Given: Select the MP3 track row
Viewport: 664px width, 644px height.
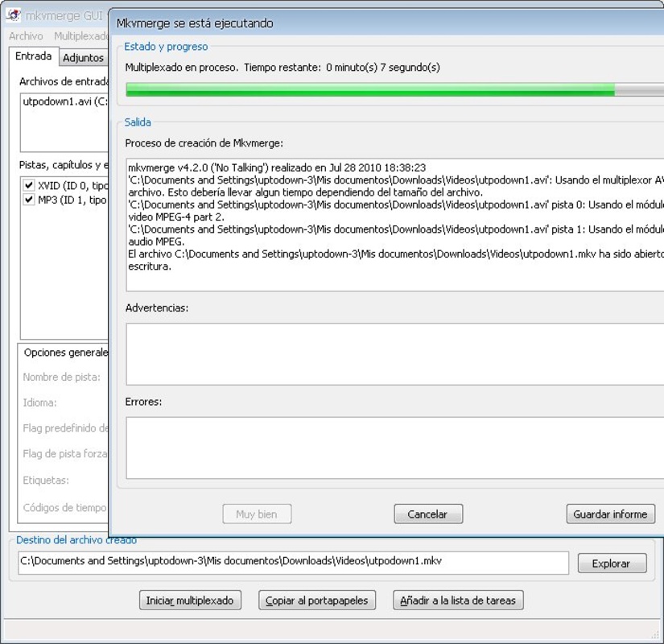Looking at the screenshot, I should (72, 200).
